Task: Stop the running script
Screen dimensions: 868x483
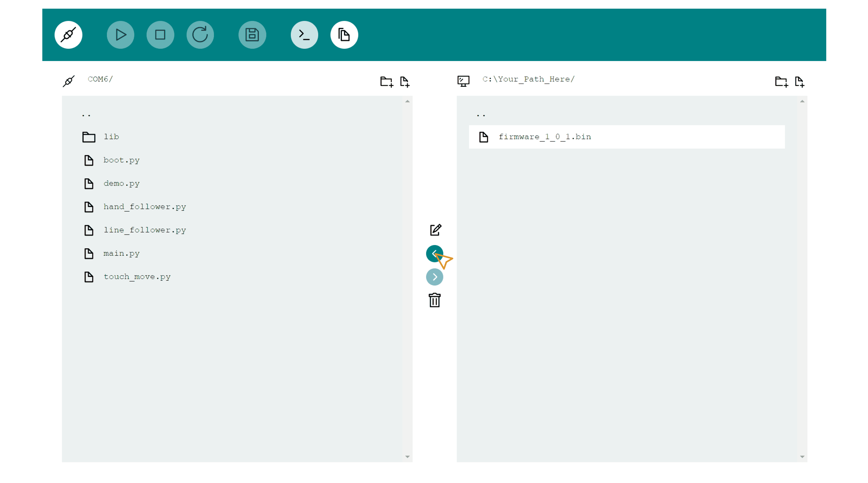Action: point(160,35)
